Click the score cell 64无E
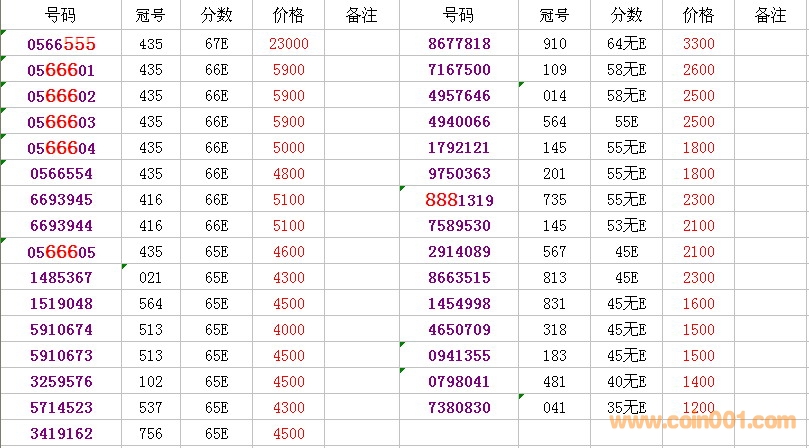Image resolution: width=809 pixels, height=448 pixels. click(x=627, y=44)
